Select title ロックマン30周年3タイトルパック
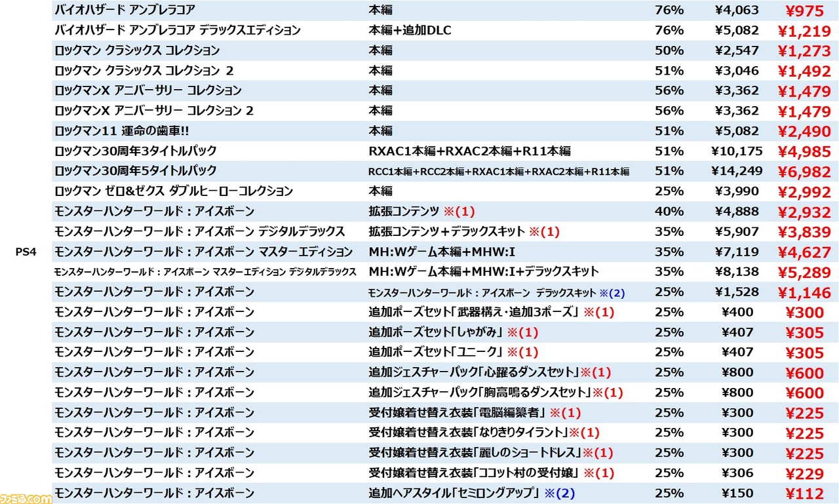 136,151
